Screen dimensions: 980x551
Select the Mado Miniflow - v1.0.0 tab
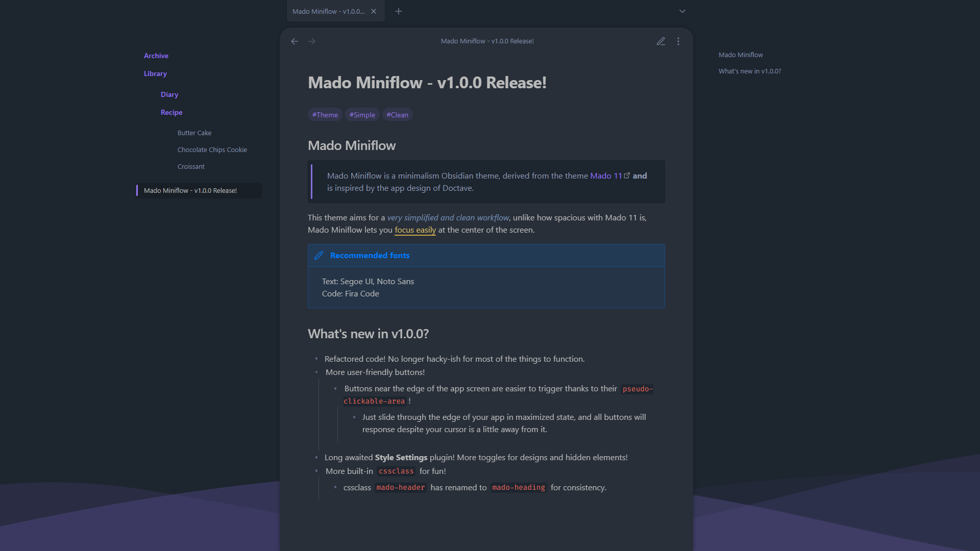329,11
